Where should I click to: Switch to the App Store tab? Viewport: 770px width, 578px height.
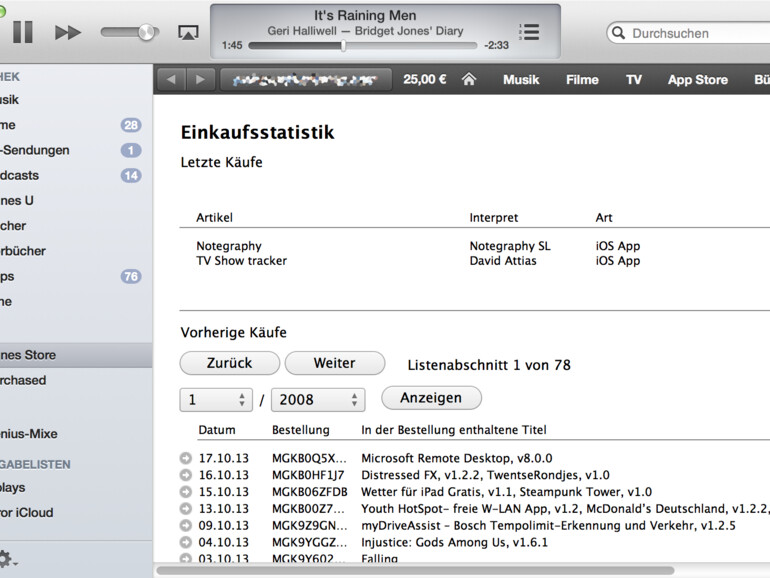pyautogui.click(x=697, y=80)
